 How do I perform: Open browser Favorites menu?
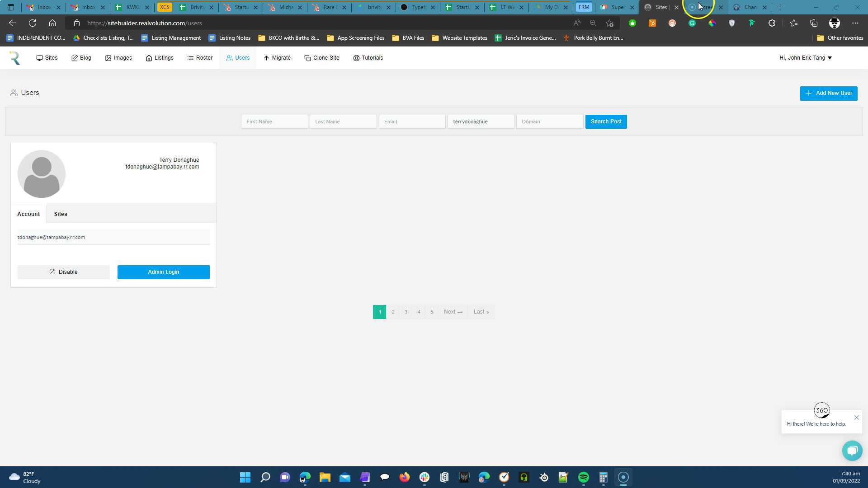(793, 23)
